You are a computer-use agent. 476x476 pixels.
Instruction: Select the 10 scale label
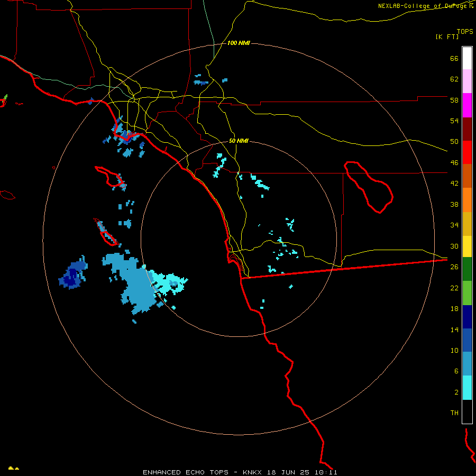pos(454,350)
